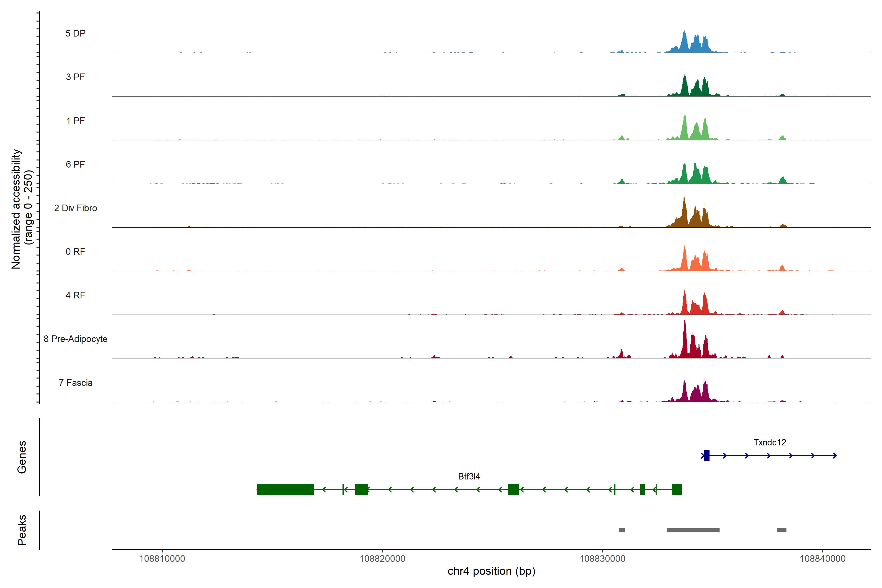Click the 4 RF track label
The height and width of the screenshot is (588, 882).
pos(75,295)
